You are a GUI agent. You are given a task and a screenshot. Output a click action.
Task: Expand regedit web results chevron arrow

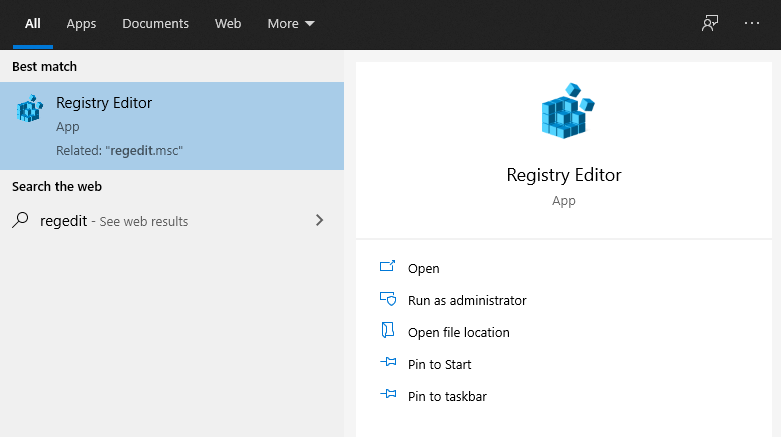(319, 220)
